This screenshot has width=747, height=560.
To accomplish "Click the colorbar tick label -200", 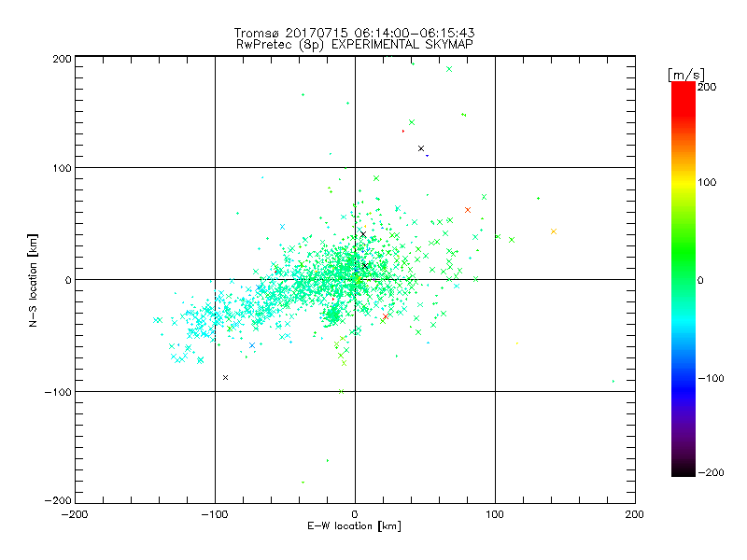I will (x=711, y=472).
